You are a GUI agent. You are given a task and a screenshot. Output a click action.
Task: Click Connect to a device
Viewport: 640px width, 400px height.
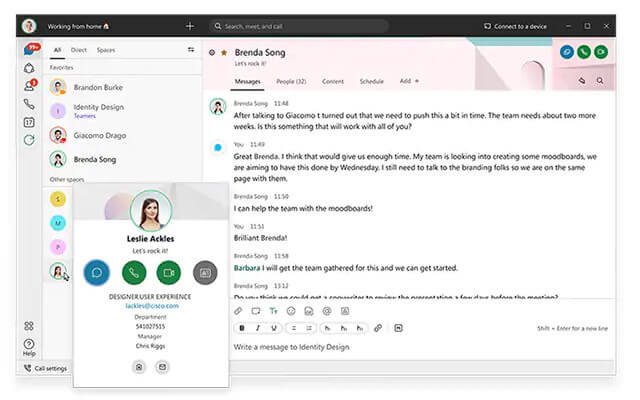pos(515,26)
